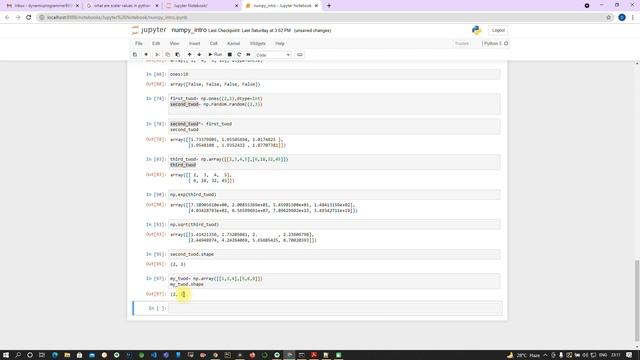
Task: Move the selected cell down
Action: [x=199, y=55]
